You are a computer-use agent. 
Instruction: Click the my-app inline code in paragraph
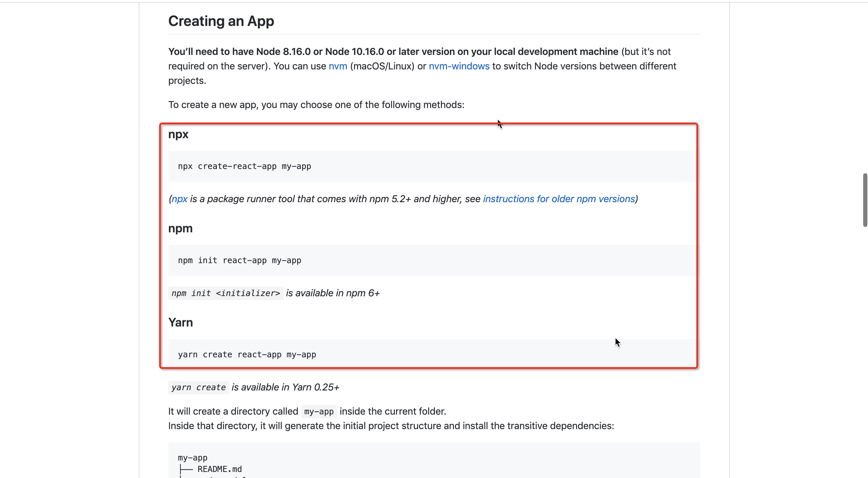pyautogui.click(x=318, y=411)
